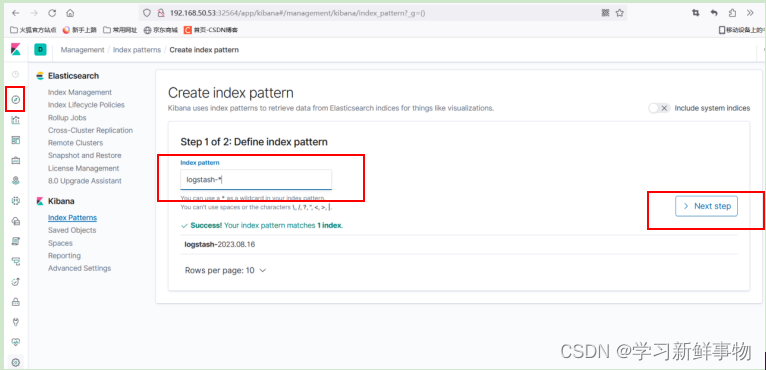This screenshot has height=370, width=766.
Task: Click the undo arrow toolbar icon
Action: tap(714, 13)
